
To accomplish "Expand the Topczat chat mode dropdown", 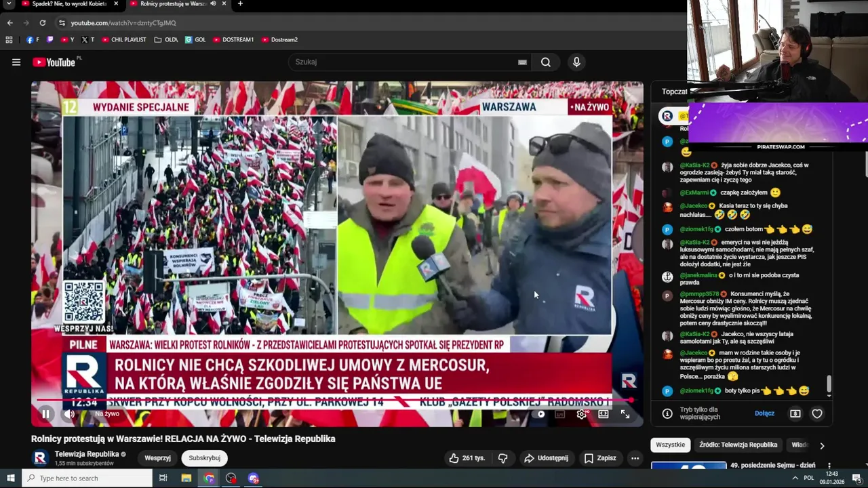I will 675,91.
